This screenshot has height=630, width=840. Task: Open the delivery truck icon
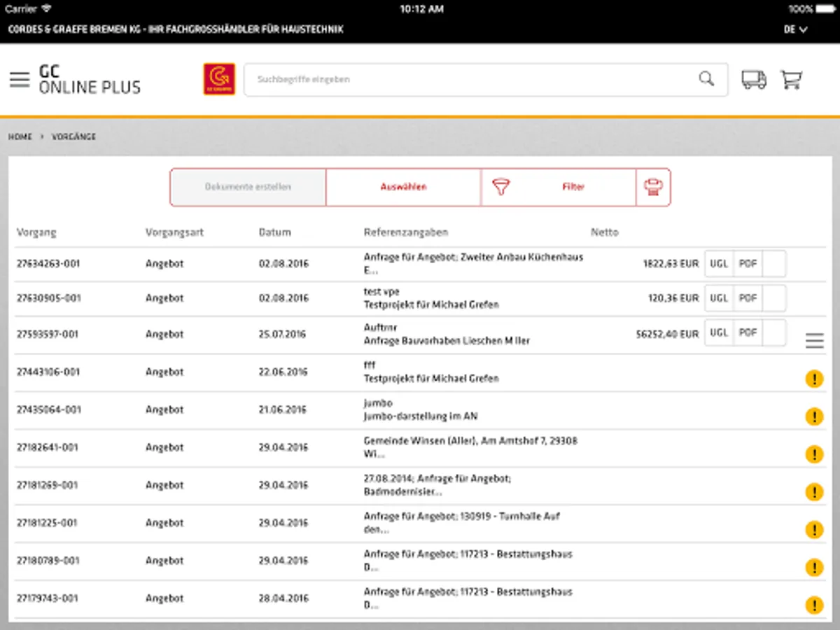753,79
